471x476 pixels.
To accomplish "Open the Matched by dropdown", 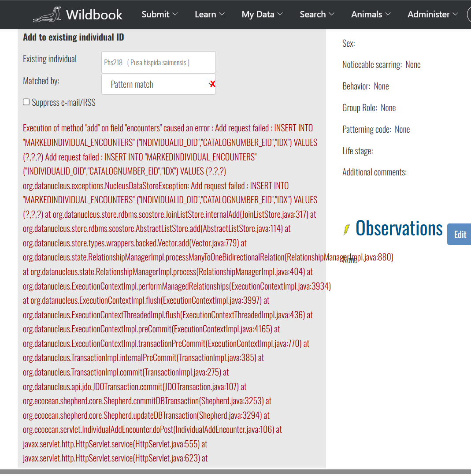I will (x=154, y=84).
